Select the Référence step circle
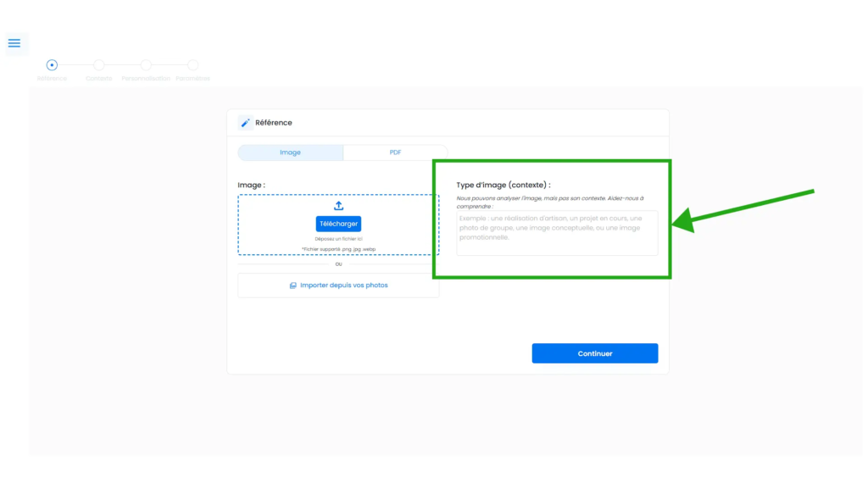Image resolution: width=868 pixels, height=488 pixels. 52,65
